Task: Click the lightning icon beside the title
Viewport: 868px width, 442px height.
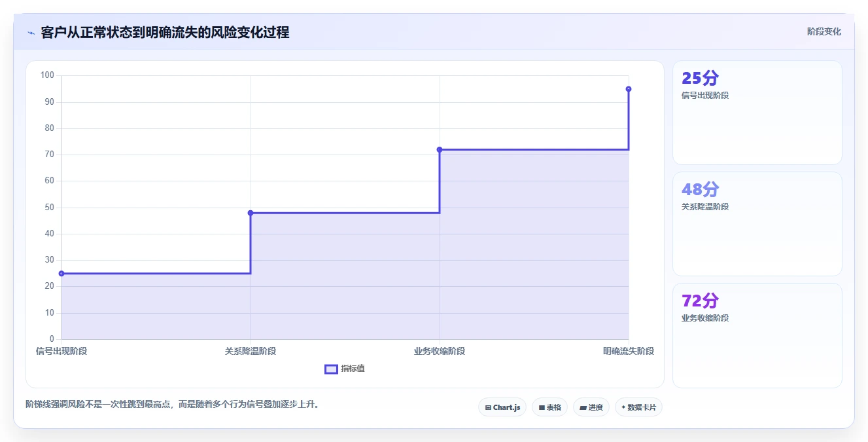Action: pyautogui.click(x=31, y=33)
